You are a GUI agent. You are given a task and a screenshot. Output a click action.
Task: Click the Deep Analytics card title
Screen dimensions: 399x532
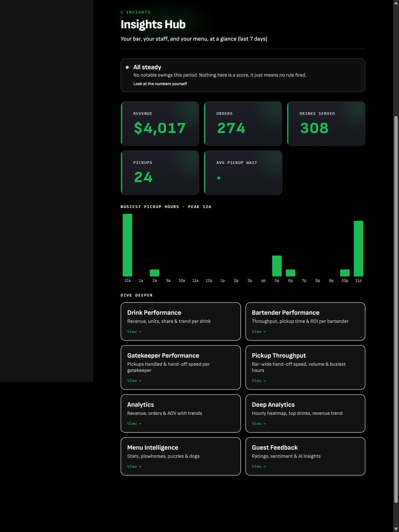pos(273,405)
